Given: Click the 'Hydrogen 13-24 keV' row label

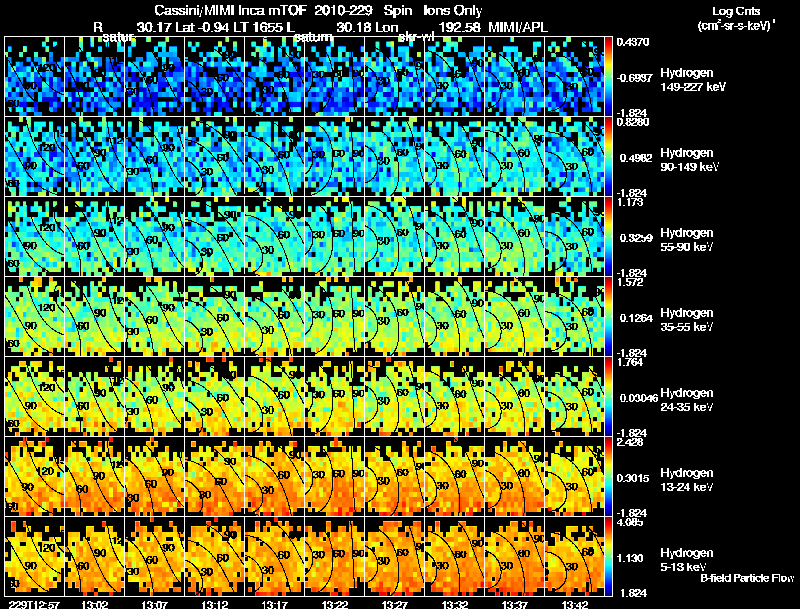Looking at the screenshot, I should click(x=687, y=480).
